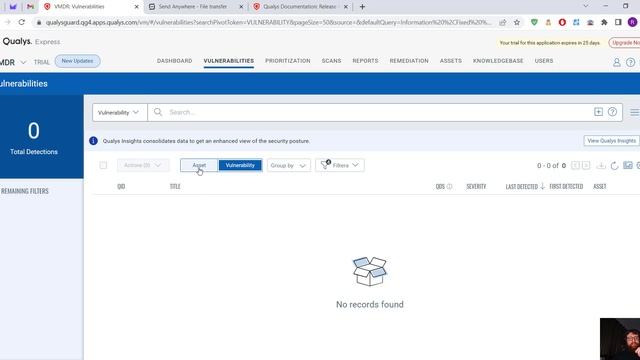Refresh the vulnerabilities list
The width and height of the screenshot is (640, 360).
614,165
